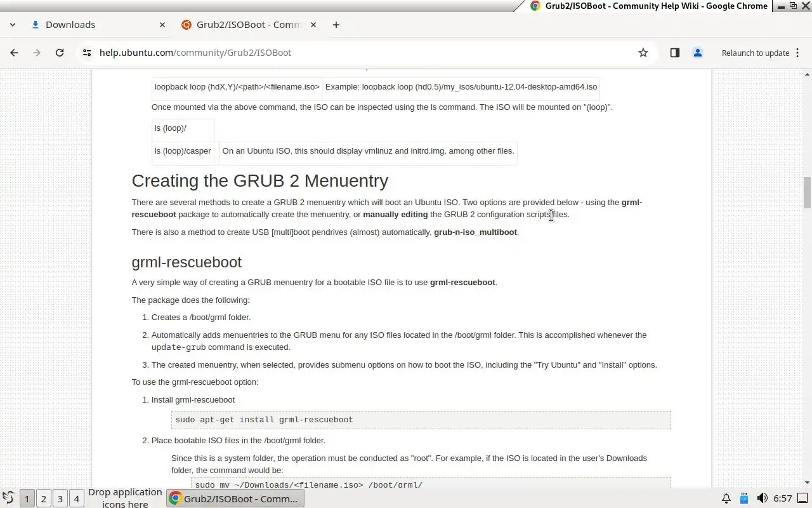Click the Install grml-rescueboot list item
The width and height of the screenshot is (812, 508).
[193, 400]
